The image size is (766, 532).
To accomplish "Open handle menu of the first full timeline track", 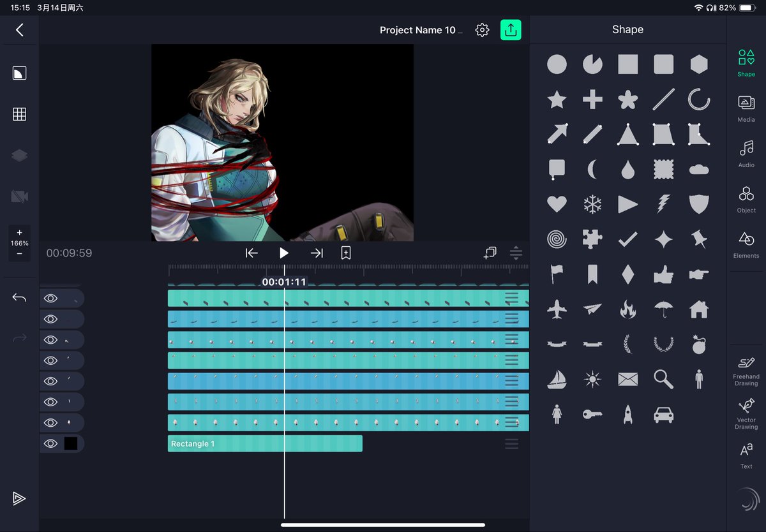I will (511, 298).
